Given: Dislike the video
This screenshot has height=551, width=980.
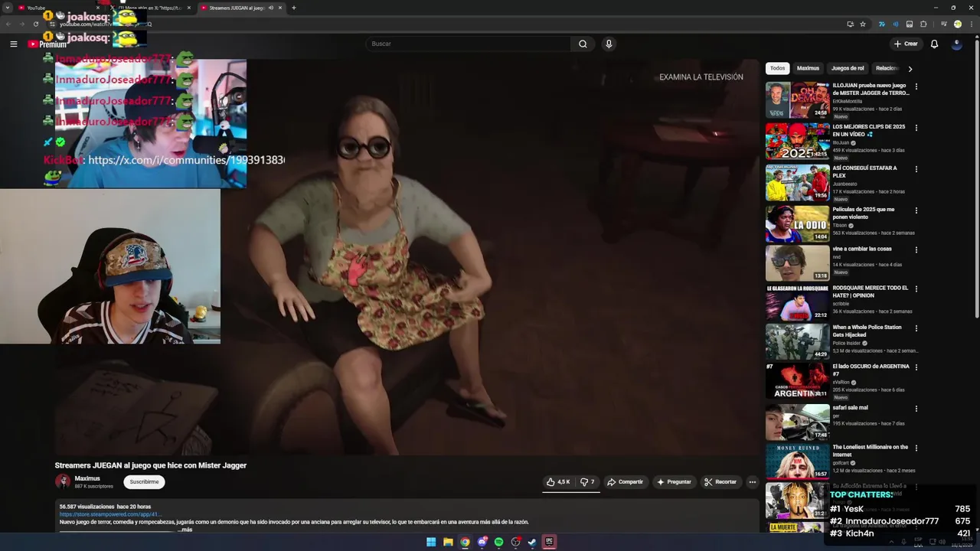Looking at the screenshot, I should (x=587, y=481).
